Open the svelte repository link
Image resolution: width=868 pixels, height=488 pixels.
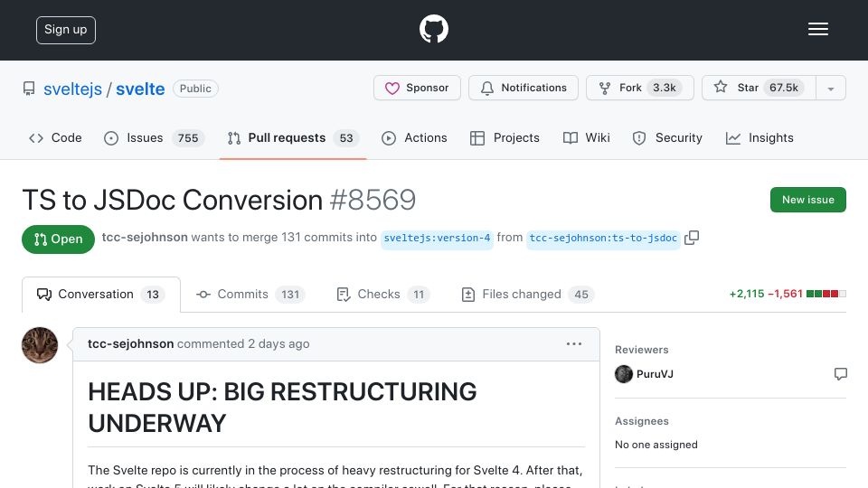[x=140, y=89]
